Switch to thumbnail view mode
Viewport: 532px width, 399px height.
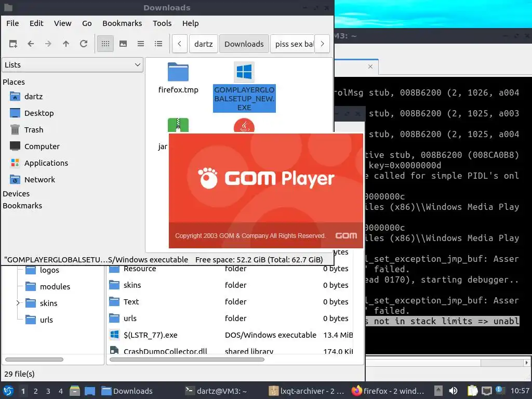(x=123, y=44)
